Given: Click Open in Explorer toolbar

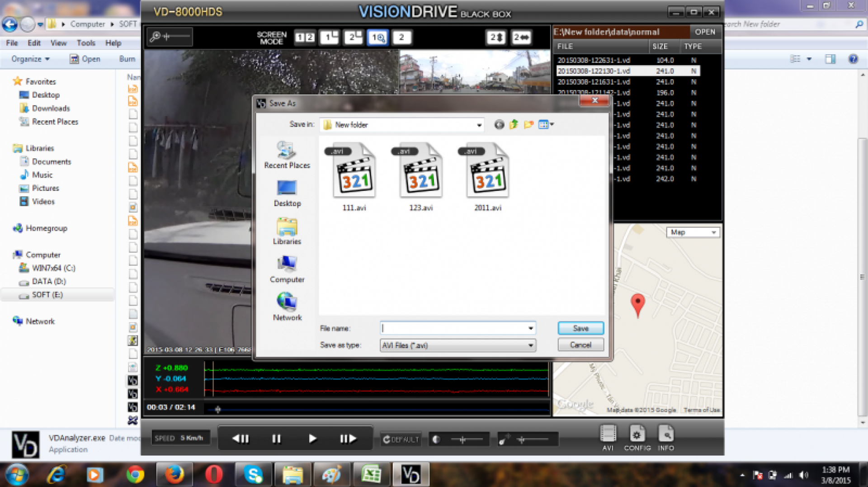Looking at the screenshot, I should 85,59.
